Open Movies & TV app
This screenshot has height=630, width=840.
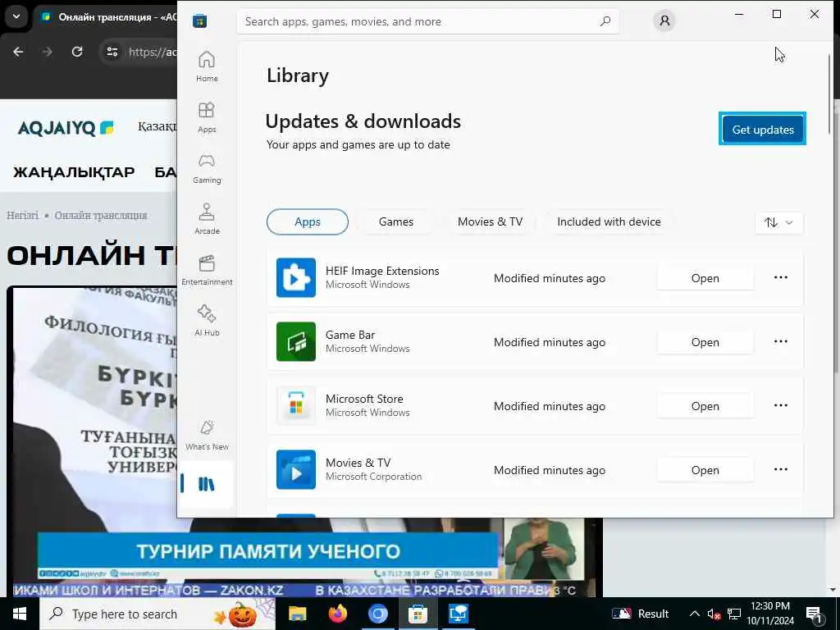click(705, 470)
